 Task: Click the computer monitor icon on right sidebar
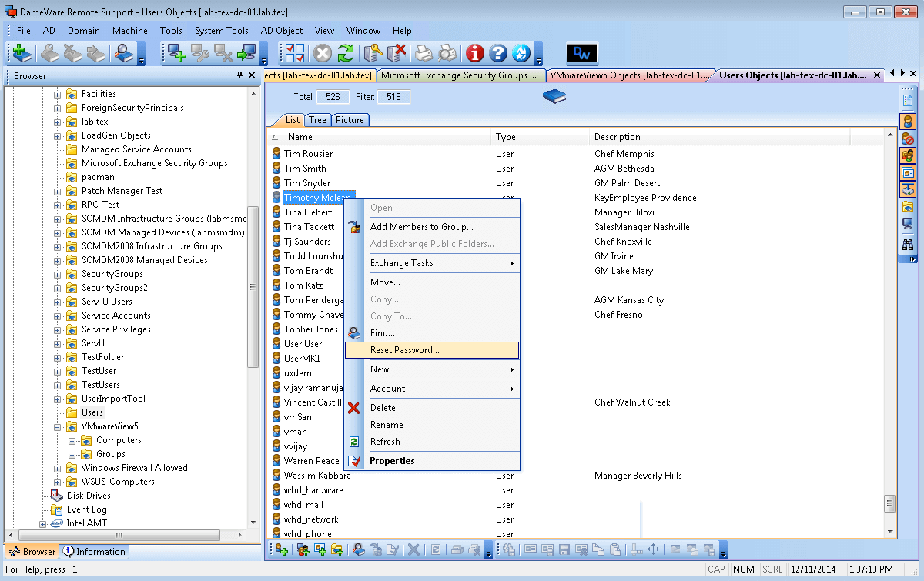(908, 223)
